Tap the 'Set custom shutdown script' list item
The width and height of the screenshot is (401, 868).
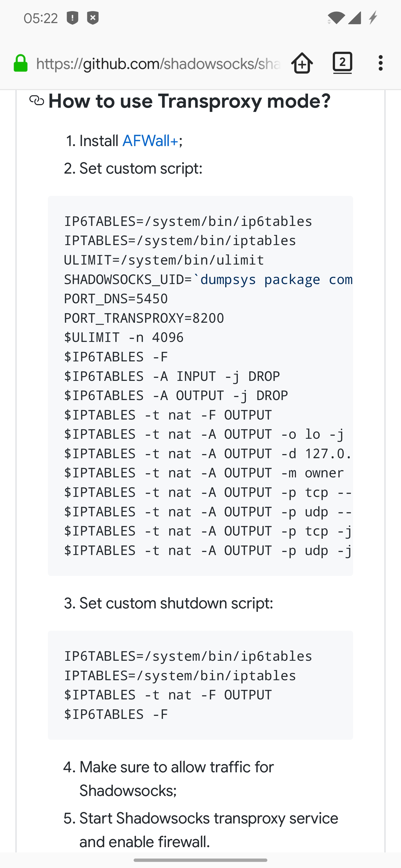click(169, 603)
